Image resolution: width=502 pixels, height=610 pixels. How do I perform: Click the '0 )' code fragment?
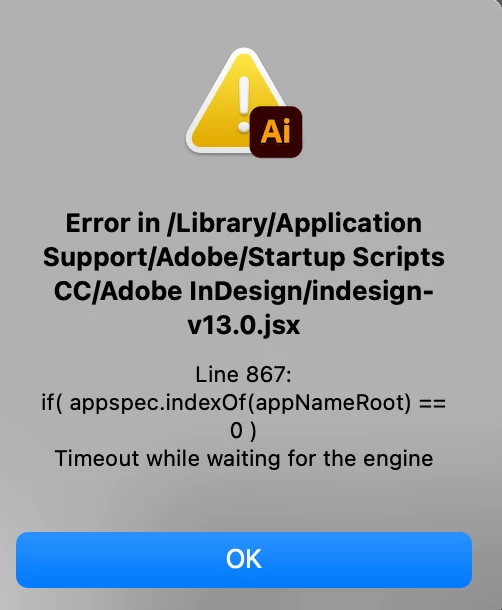coord(244,431)
